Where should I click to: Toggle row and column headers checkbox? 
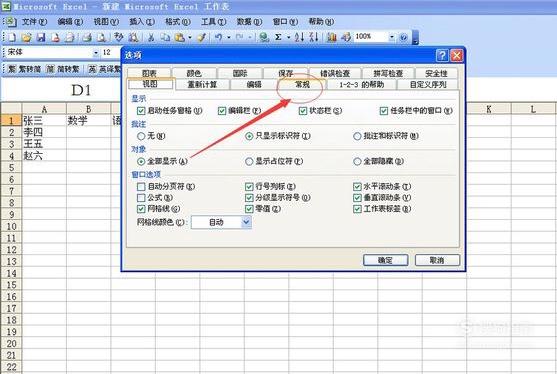249,186
